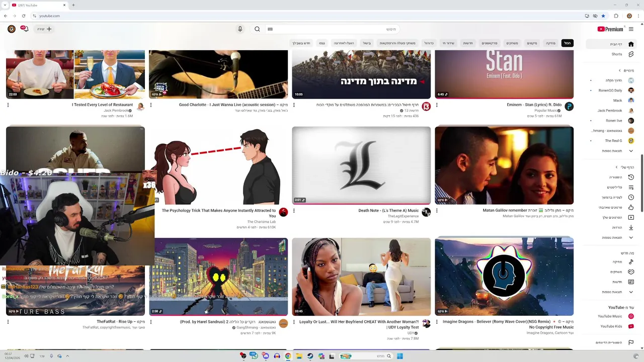This screenshot has height=362, width=644.
Task: Select the הועלו לאחרונה filter chip
Action: [344, 43]
